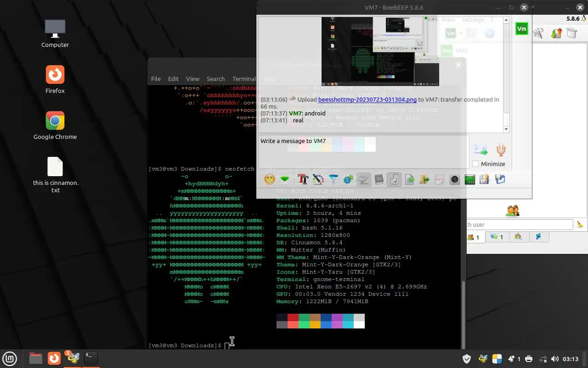
Task: Click the code snippet icon
Action: pyautogui.click(x=440, y=179)
